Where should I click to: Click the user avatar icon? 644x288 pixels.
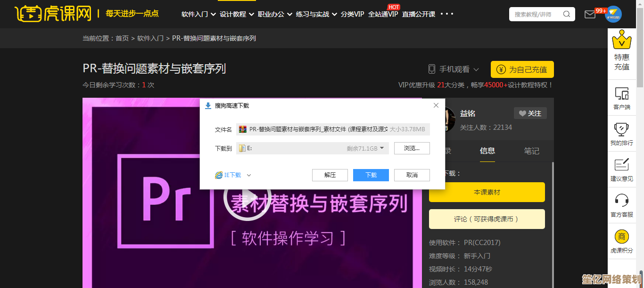tap(613, 14)
